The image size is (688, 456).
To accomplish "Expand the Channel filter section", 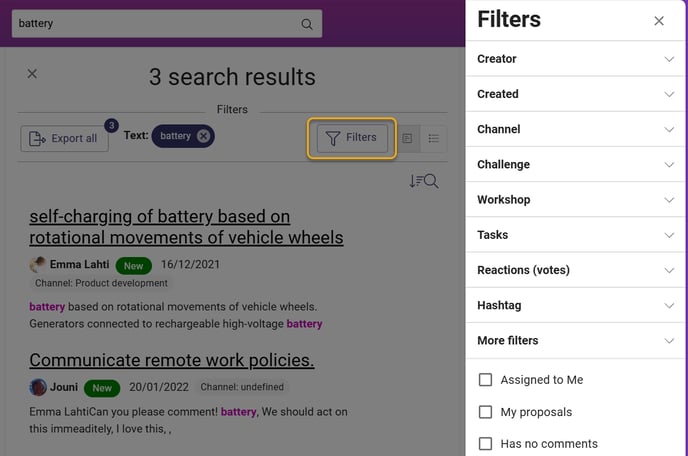I will click(575, 129).
